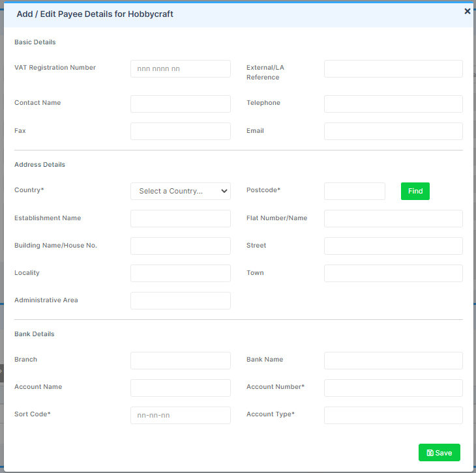Click into the Telephone field
Image resolution: width=476 pixels, height=473 pixels.
coord(393,104)
